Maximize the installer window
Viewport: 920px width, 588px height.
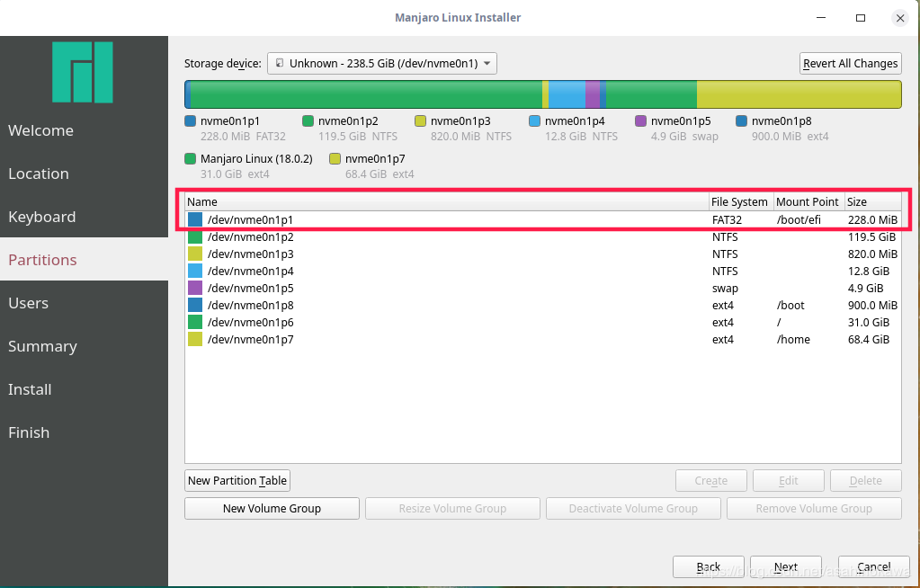point(861,18)
